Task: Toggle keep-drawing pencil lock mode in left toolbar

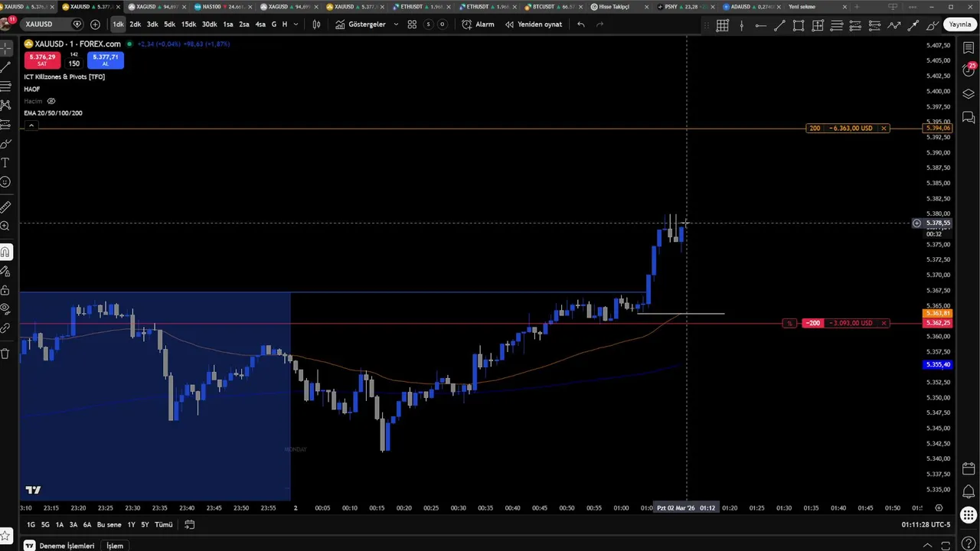Action: pyautogui.click(x=5, y=271)
